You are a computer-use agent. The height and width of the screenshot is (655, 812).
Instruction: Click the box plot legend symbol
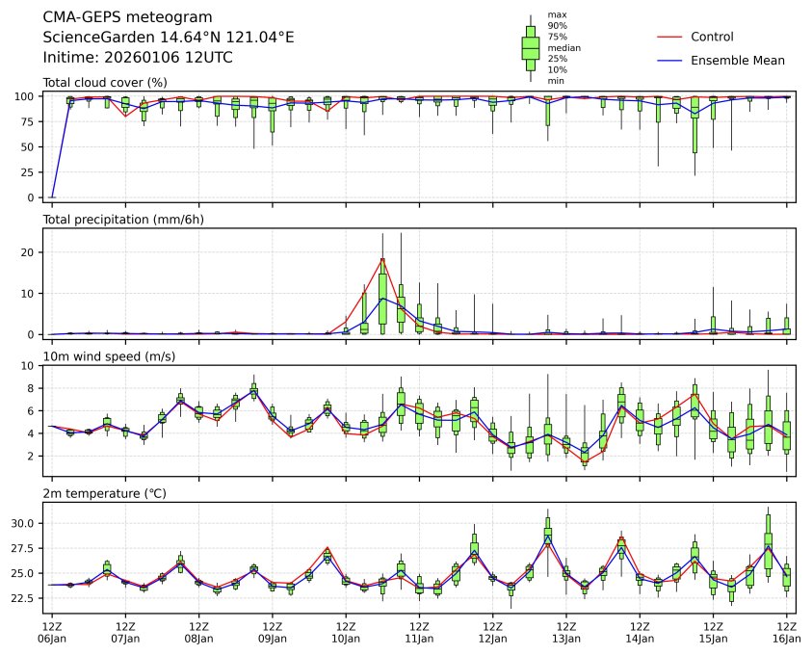(530, 47)
